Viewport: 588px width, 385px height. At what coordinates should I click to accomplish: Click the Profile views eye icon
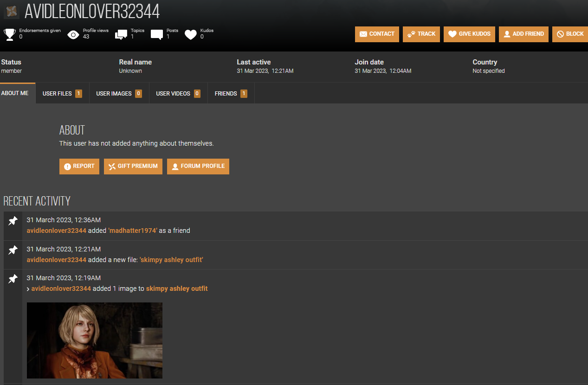pos(73,34)
